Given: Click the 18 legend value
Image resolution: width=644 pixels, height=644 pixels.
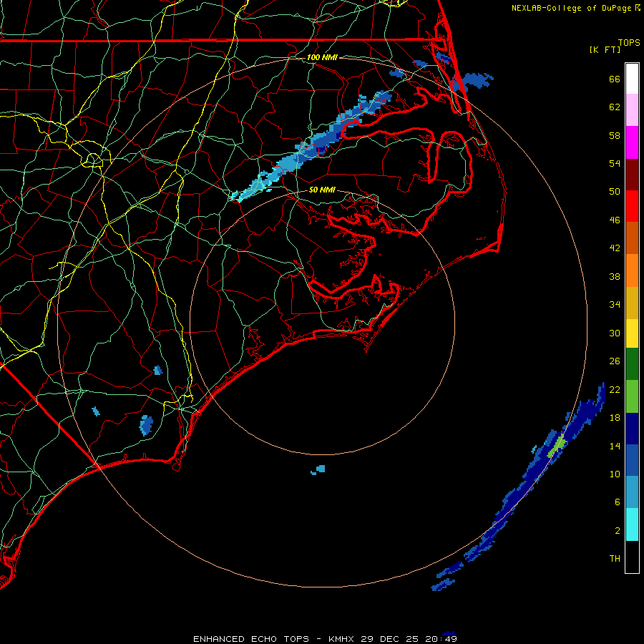Looking at the screenshot, I should [x=615, y=418].
